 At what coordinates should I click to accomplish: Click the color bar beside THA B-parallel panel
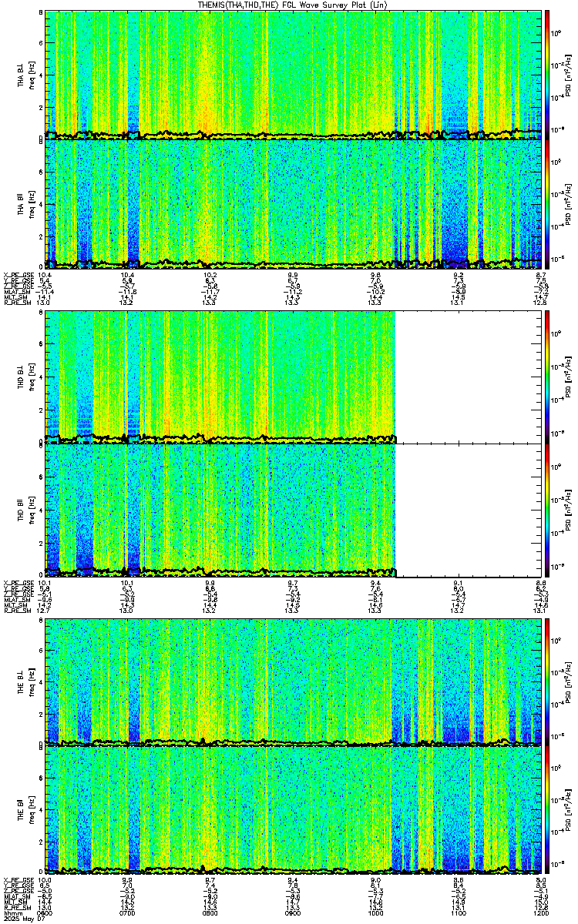(547, 204)
